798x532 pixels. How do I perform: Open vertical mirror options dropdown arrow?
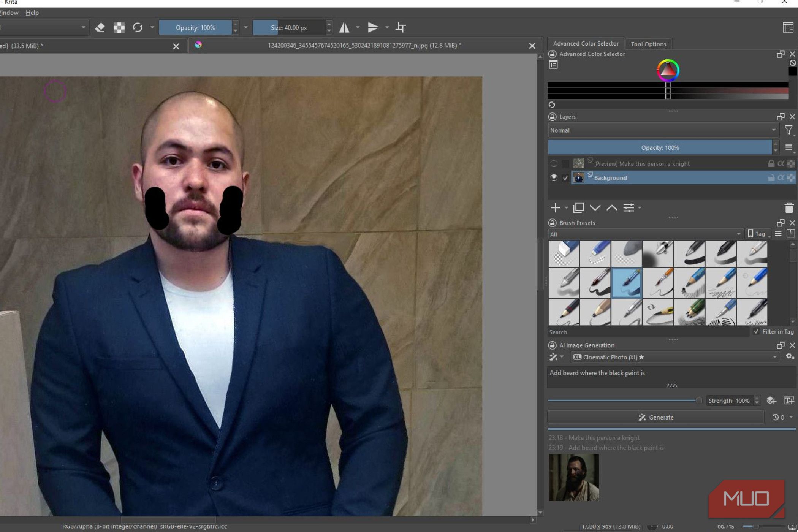pos(387,27)
